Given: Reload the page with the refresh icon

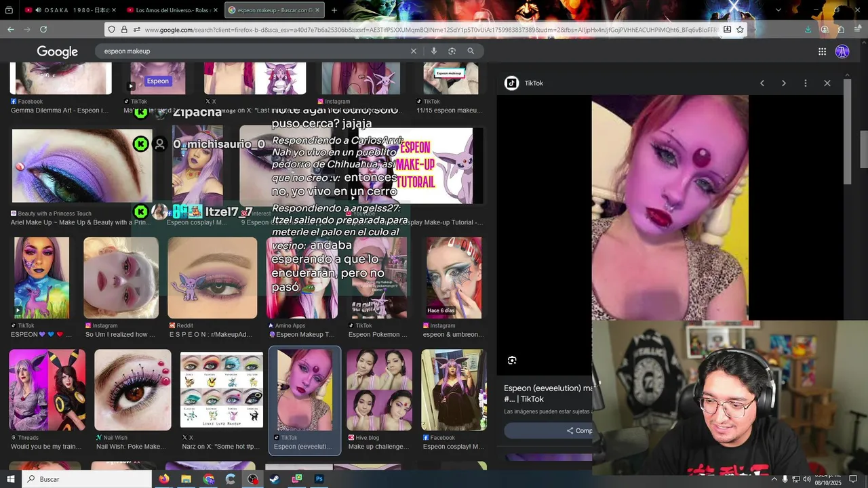Looking at the screenshot, I should coord(43,29).
